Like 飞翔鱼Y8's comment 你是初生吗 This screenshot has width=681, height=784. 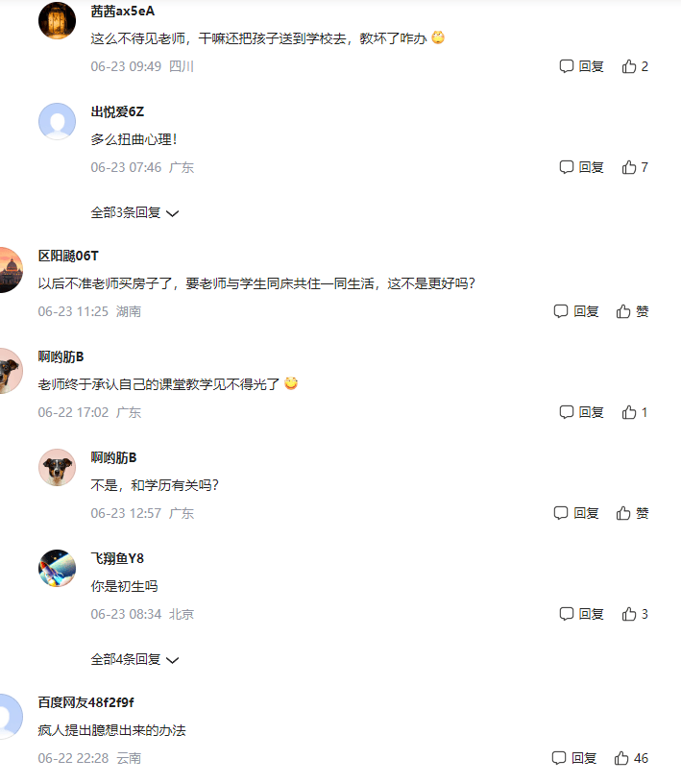click(x=635, y=614)
